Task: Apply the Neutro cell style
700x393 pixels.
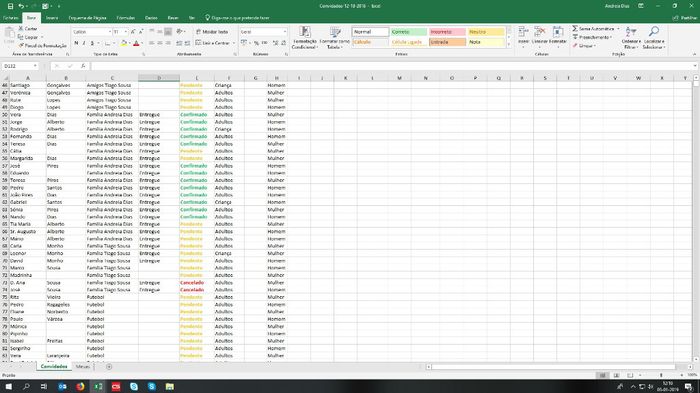Action: [486, 32]
